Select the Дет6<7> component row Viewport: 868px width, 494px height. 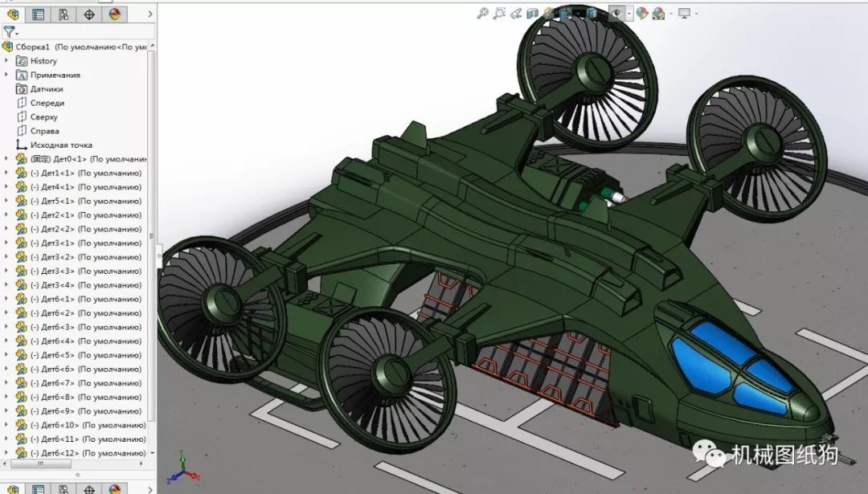[79, 383]
